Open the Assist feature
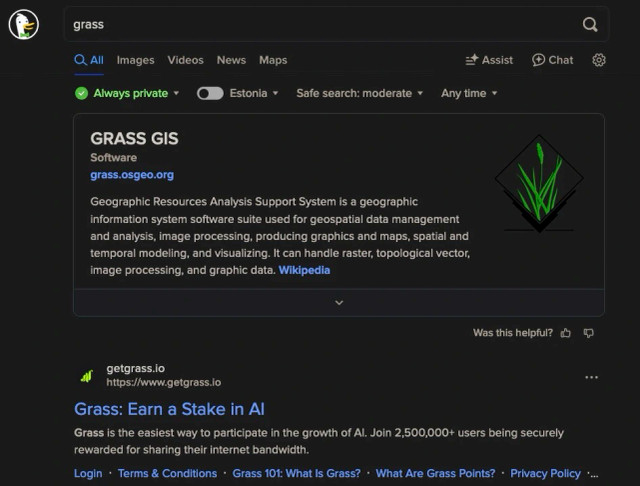The width and height of the screenshot is (640, 486). pos(489,60)
